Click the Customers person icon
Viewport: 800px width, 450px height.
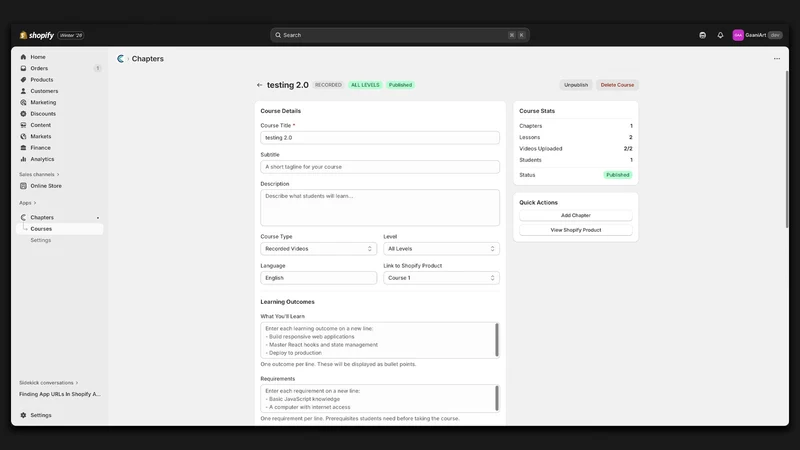[x=23, y=91]
